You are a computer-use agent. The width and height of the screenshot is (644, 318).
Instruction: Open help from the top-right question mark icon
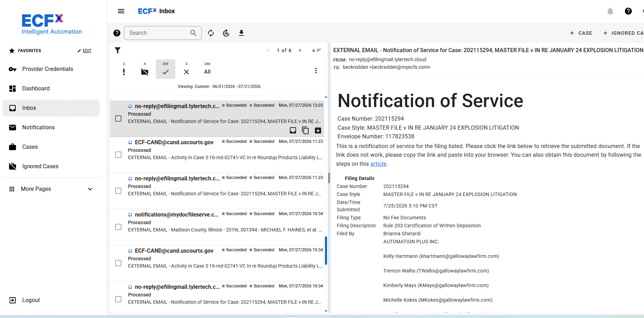(x=628, y=11)
